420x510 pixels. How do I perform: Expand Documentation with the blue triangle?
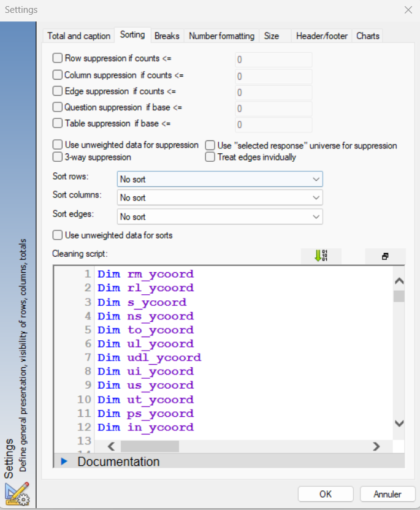[64, 461]
